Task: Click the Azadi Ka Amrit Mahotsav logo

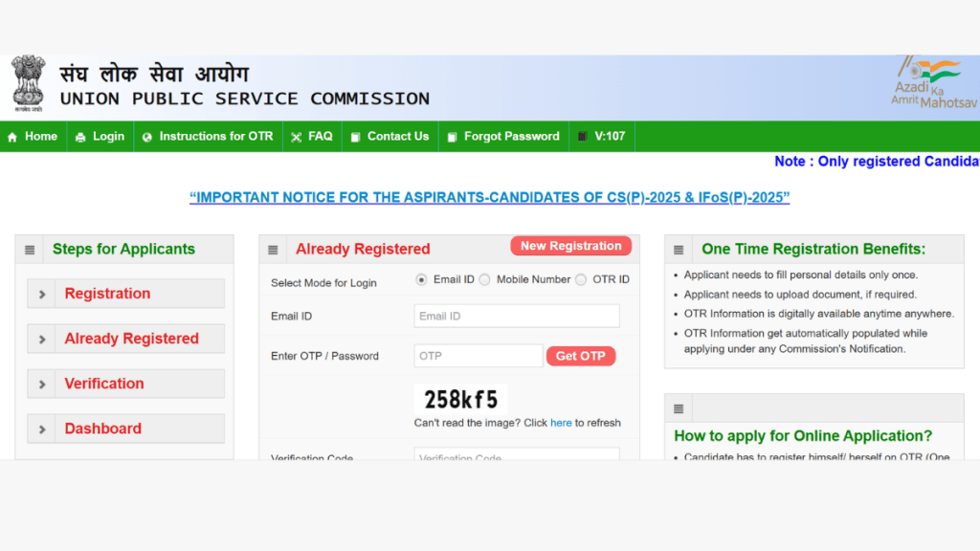Action: click(x=925, y=83)
